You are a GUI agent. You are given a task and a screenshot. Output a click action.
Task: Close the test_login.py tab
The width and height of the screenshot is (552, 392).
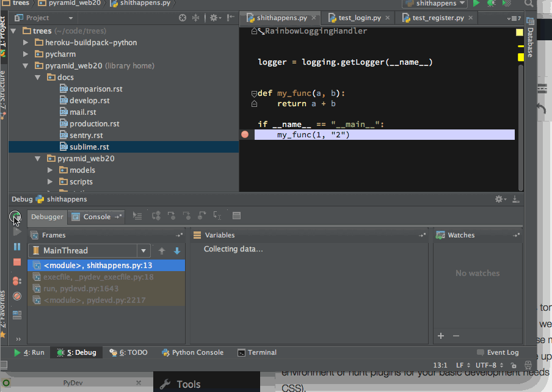click(388, 18)
